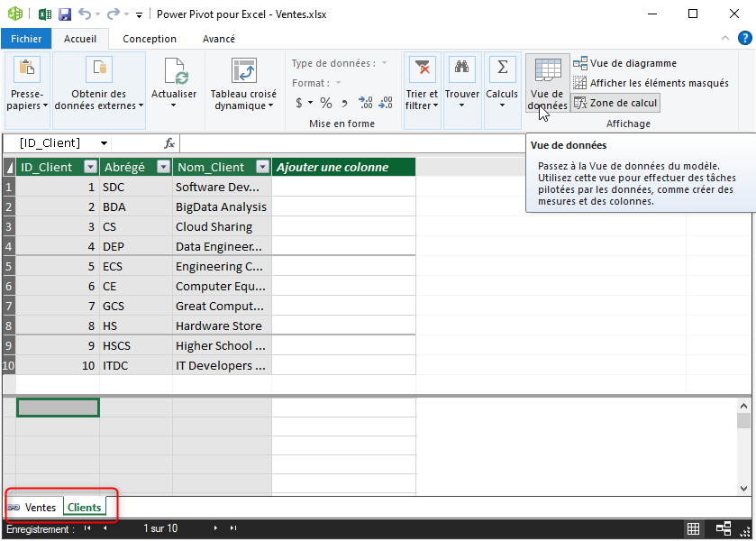The height and width of the screenshot is (541, 756).
Task: Click the Trouver binoculars icon
Action: click(x=462, y=69)
